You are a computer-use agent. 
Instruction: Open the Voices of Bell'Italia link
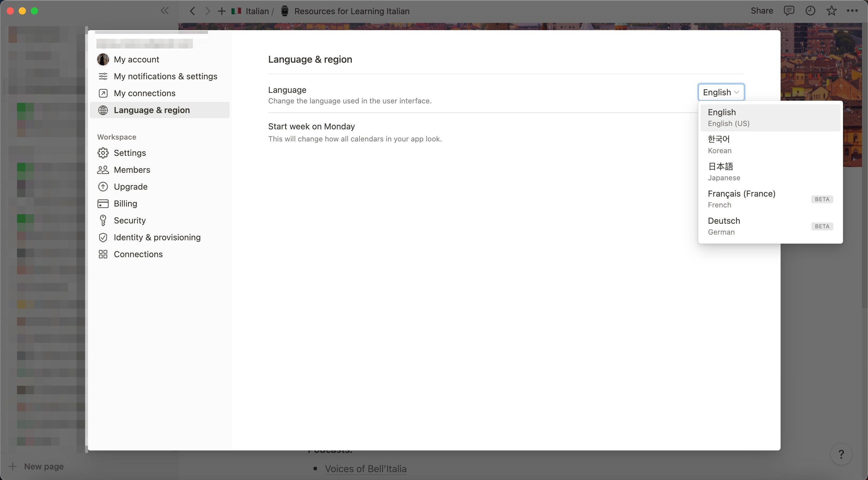(365, 469)
